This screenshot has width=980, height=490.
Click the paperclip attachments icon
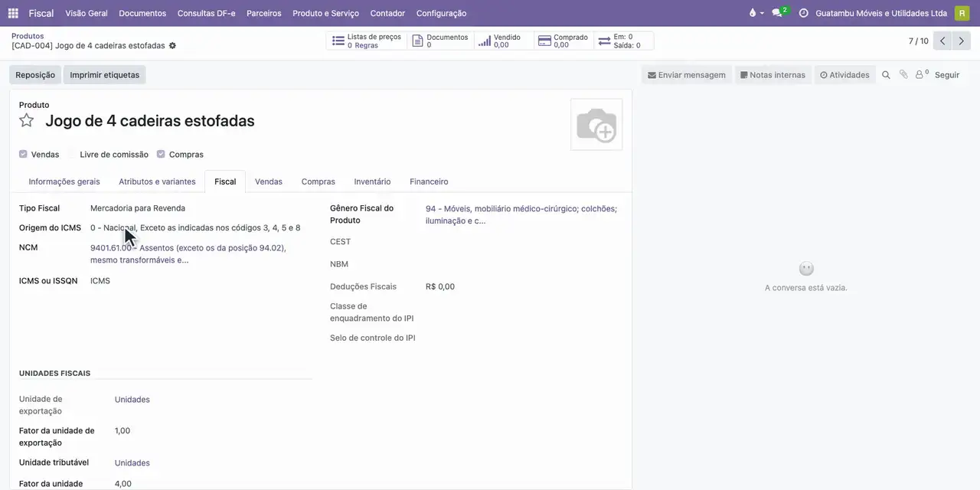click(903, 75)
